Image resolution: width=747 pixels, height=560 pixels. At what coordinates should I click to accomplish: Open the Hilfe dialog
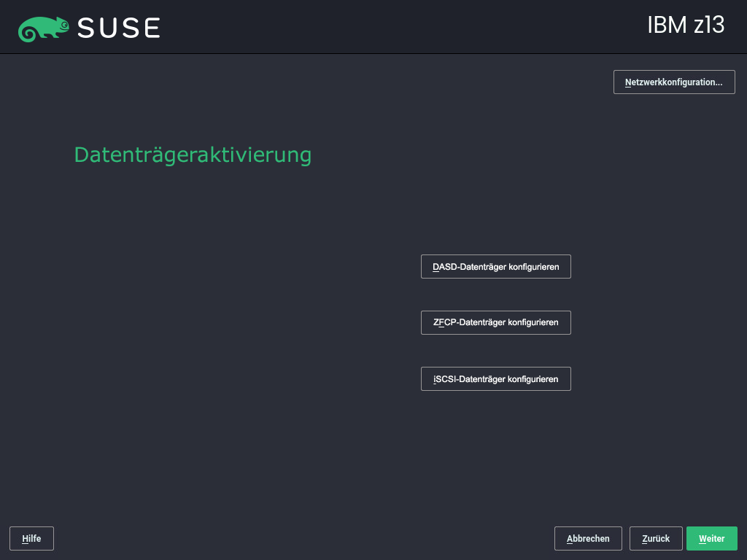pos(31,538)
